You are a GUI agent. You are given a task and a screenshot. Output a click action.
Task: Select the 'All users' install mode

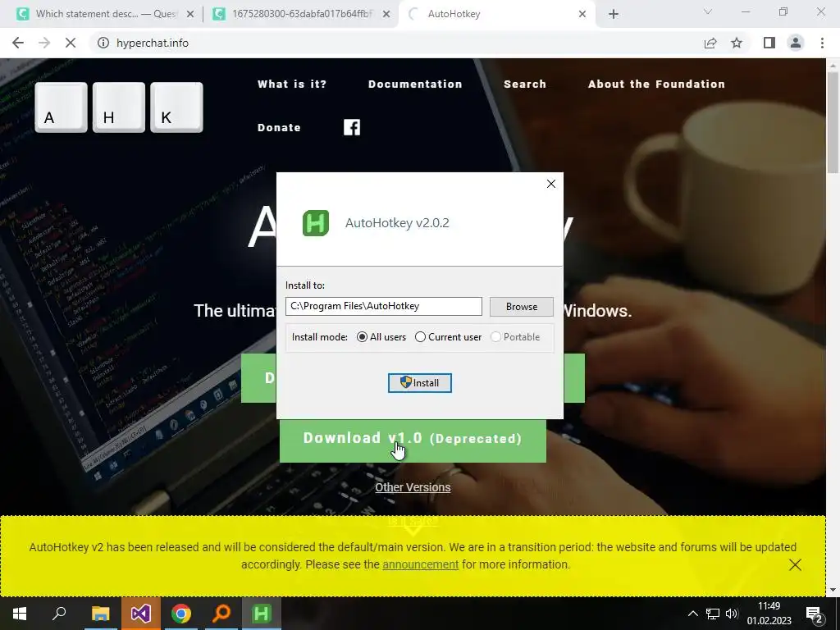click(381, 337)
